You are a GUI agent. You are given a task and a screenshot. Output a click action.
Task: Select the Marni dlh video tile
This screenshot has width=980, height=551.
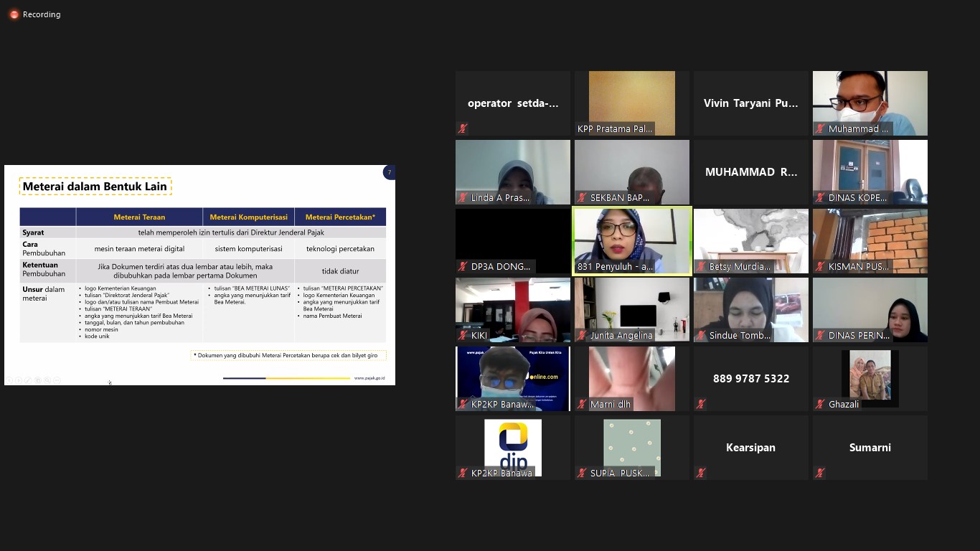pos(632,378)
